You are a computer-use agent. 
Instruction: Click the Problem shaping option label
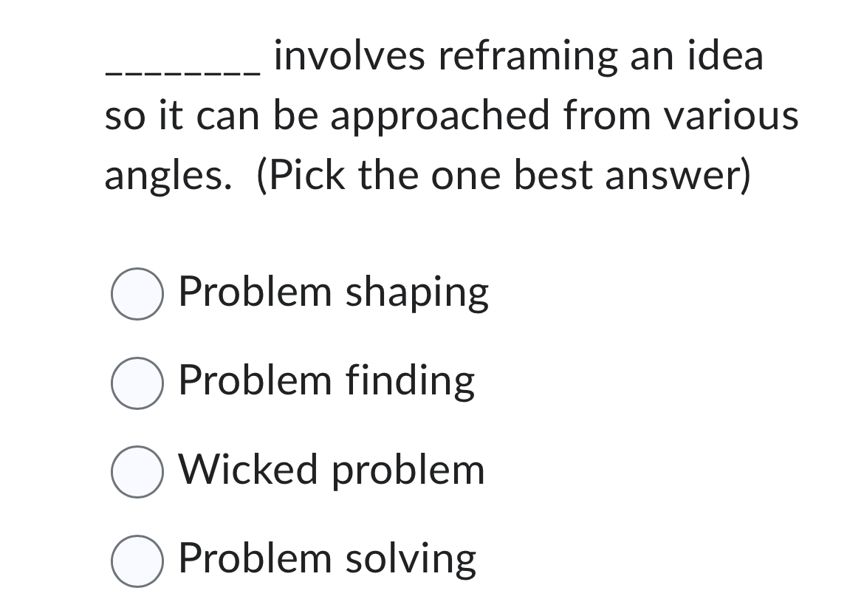(332, 292)
